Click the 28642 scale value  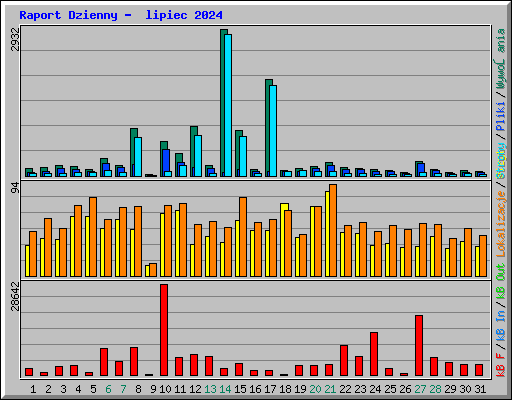pos(15,296)
